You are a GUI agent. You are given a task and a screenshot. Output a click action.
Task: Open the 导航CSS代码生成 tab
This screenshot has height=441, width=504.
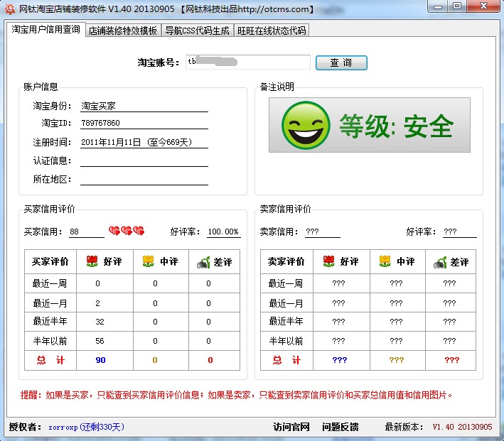197,31
